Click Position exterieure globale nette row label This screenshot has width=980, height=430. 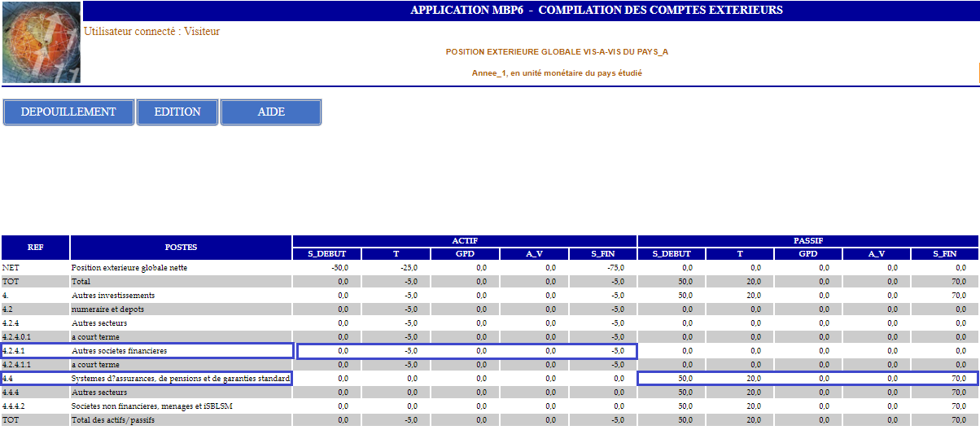click(x=134, y=267)
